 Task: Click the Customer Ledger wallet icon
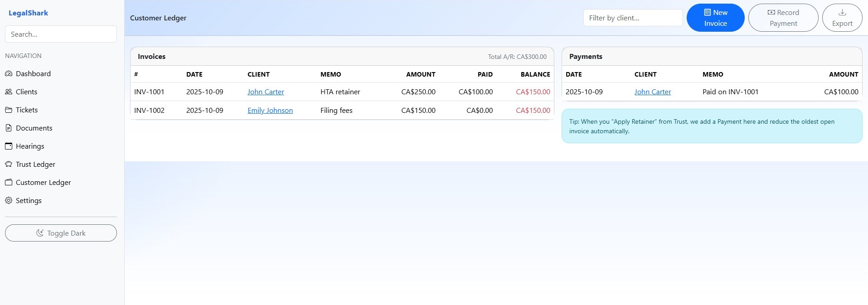pos(9,182)
